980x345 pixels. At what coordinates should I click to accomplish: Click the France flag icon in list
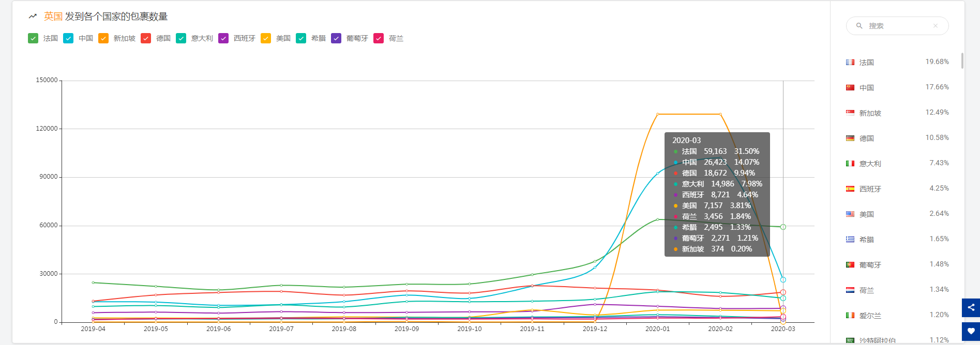click(850, 62)
